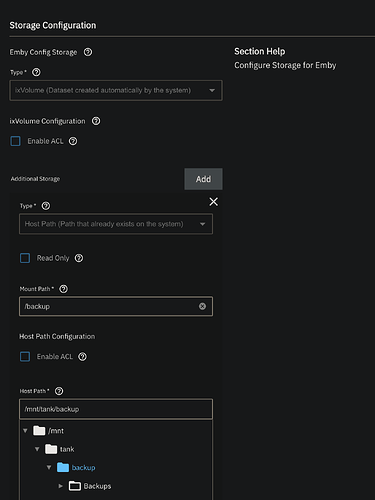Click into the Host Path input field
The height and width of the screenshot is (500, 375).
point(116,409)
